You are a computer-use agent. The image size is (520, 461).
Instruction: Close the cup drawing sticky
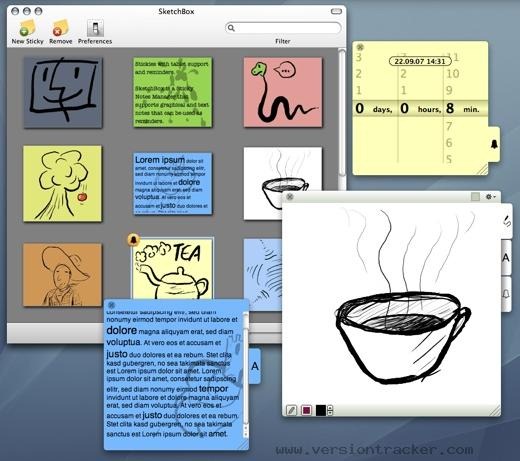click(x=290, y=197)
